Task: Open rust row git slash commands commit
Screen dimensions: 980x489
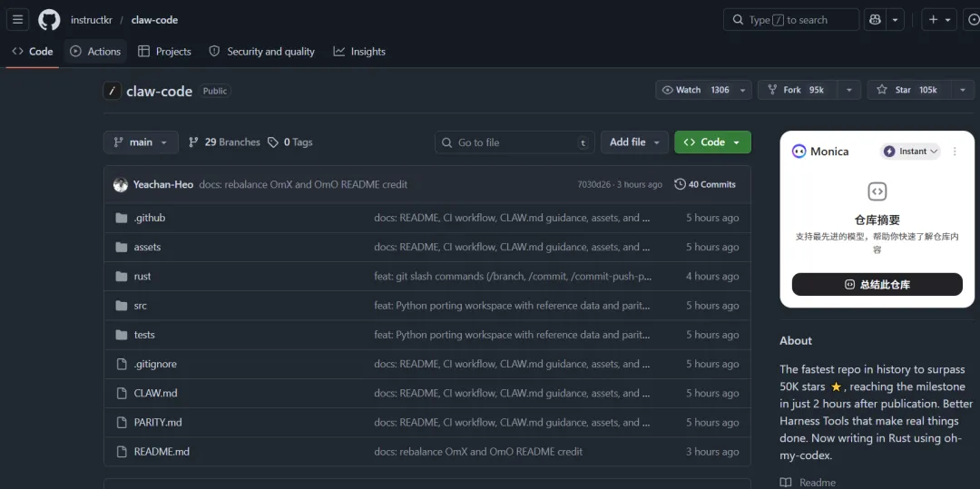Action: coord(513,277)
